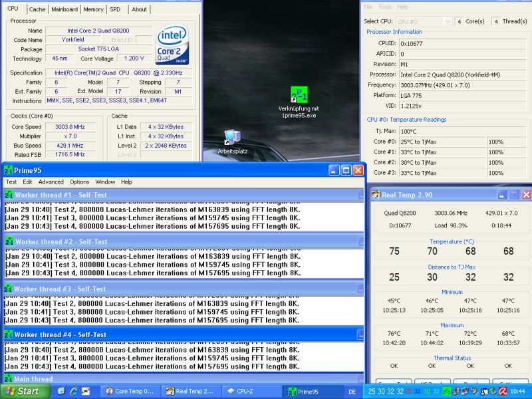Click the DE language bar indicator
This screenshot has width=532, height=399.
click(352, 392)
